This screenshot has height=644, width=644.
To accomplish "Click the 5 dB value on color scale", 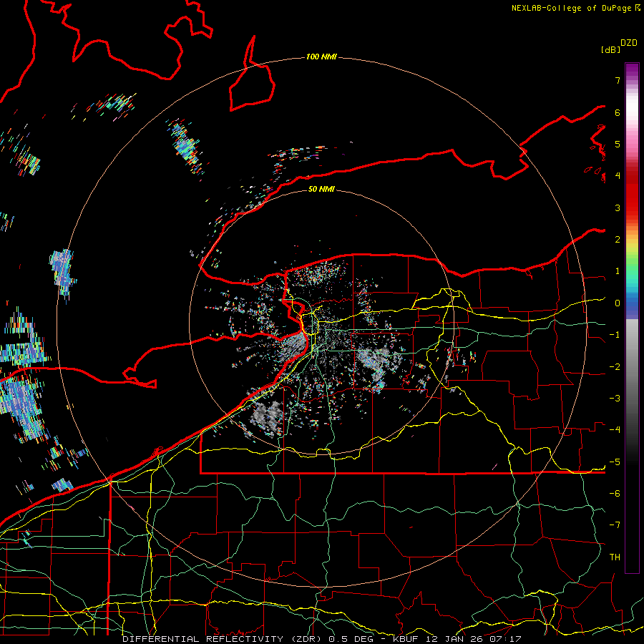I will tap(618, 144).
